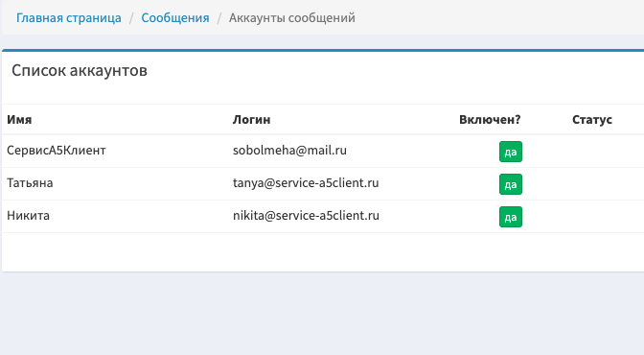This screenshot has width=644, height=355.
Task: Click the Статус column header
Action: point(592,120)
